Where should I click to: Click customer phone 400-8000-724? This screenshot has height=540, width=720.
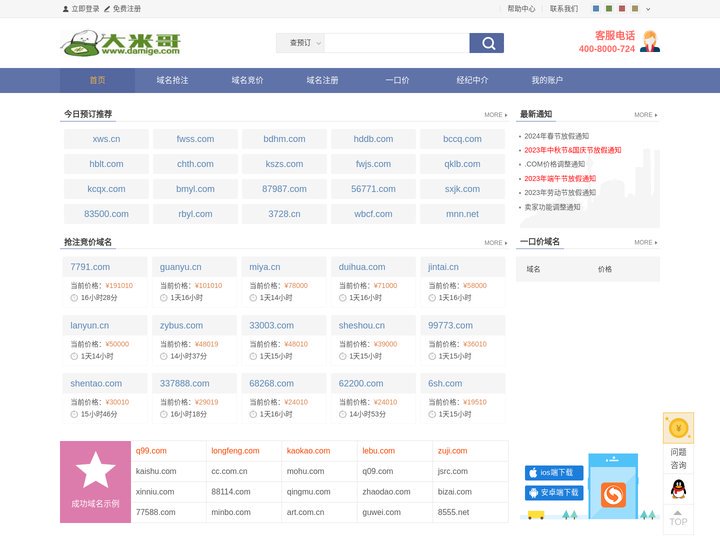point(607,49)
